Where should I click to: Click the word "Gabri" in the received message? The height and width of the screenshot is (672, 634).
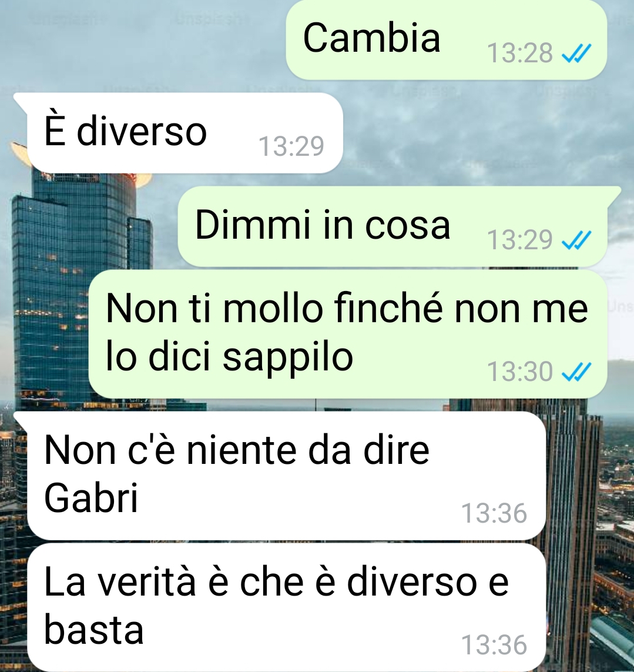pos(91,497)
